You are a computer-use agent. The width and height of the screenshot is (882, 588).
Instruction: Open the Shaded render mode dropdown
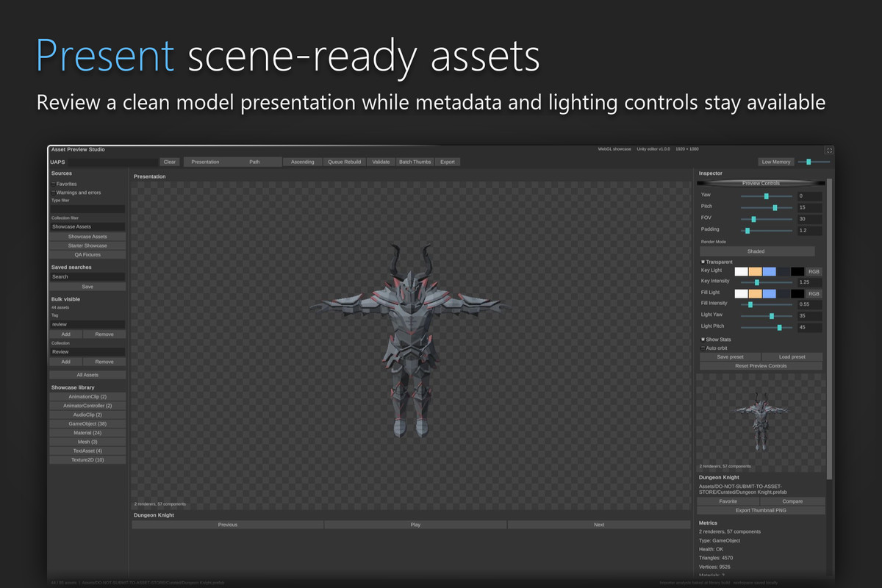pos(756,251)
